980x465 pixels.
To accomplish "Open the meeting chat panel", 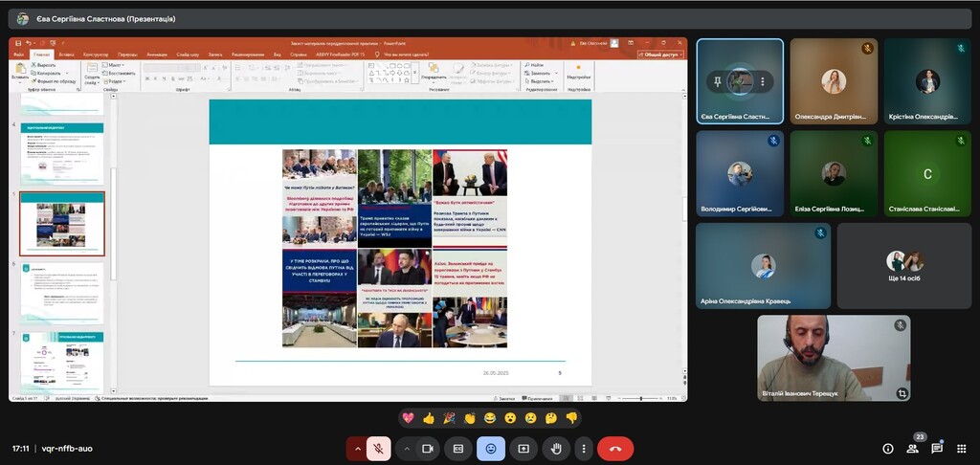I will [x=937, y=448].
